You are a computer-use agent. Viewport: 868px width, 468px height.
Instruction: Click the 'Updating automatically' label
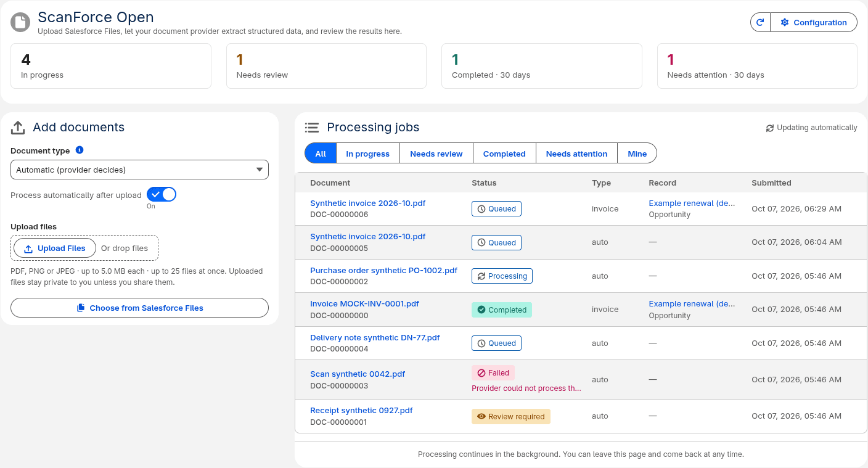tap(817, 128)
